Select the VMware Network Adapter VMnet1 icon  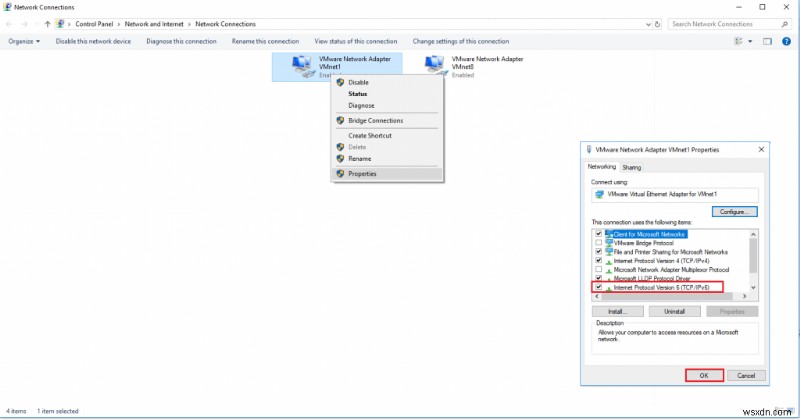point(299,66)
